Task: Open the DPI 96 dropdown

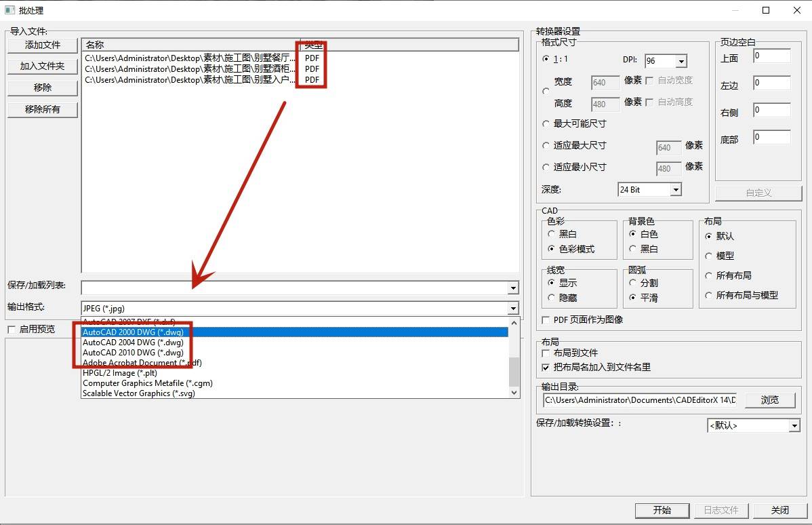Action: 681,61
